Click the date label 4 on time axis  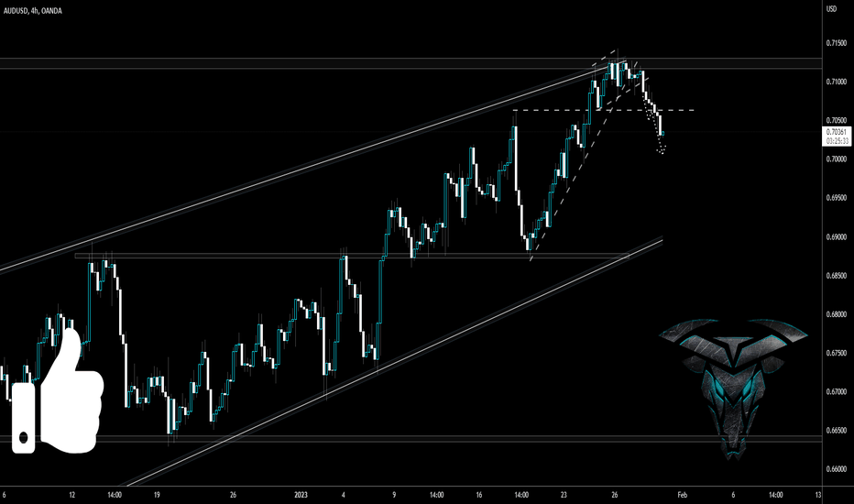pos(343,495)
